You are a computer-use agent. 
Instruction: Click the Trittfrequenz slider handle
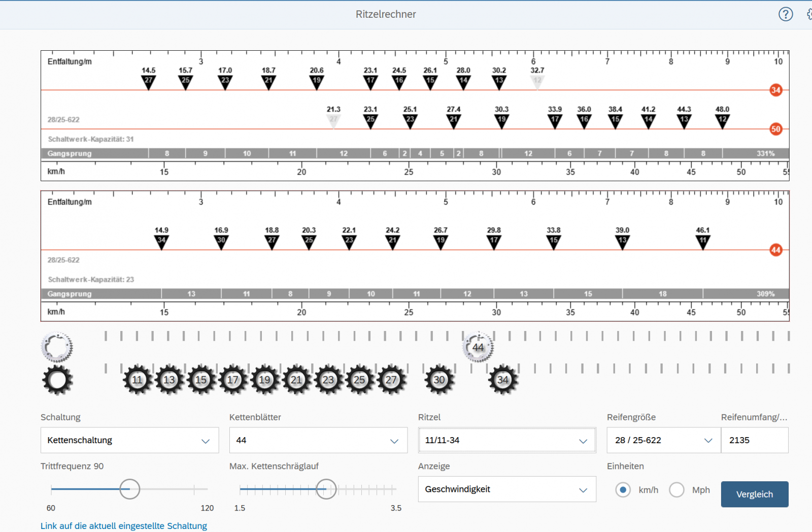[130, 489]
